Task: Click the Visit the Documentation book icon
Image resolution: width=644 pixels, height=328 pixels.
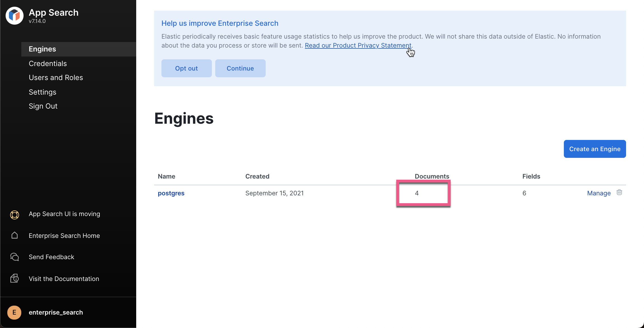Action: pyautogui.click(x=15, y=278)
